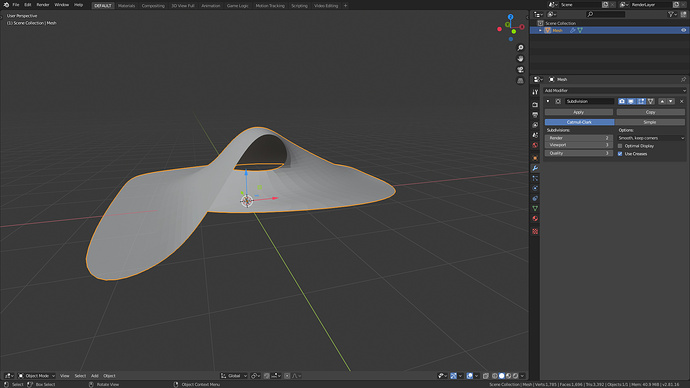Open the Physics properties tab
Screen dimensions: 690x388
click(535, 188)
